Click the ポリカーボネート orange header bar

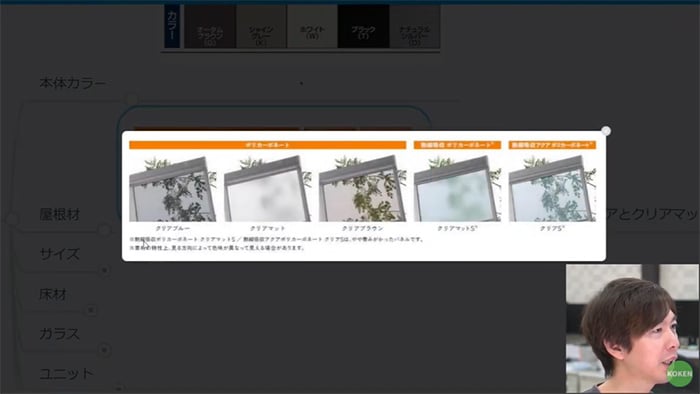click(268, 145)
